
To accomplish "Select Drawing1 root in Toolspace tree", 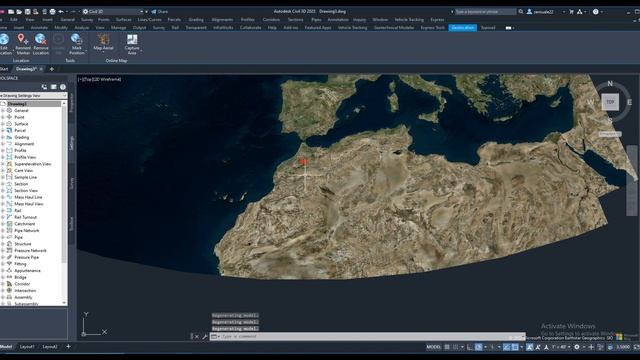I will [17, 104].
